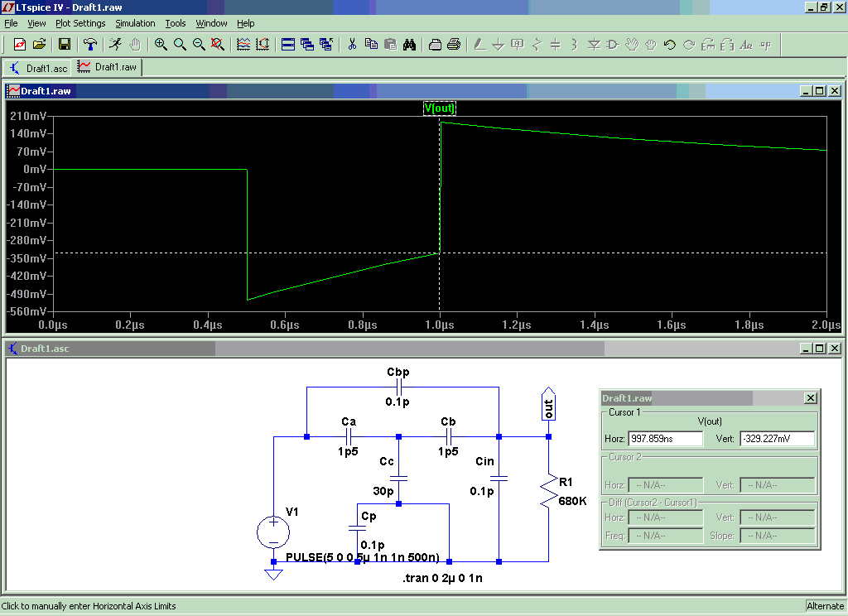Image resolution: width=848 pixels, height=616 pixels.
Task: Click Cursor 1 Horz value field
Action: coord(665,439)
